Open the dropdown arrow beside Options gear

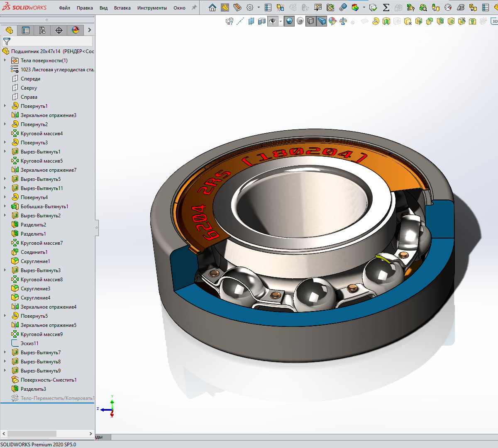coord(259,7)
